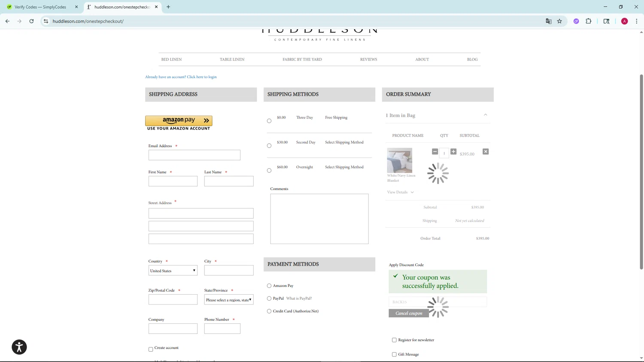Reload the checkout page
Image resolution: width=644 pixels, height=362 pixels.
31,21
